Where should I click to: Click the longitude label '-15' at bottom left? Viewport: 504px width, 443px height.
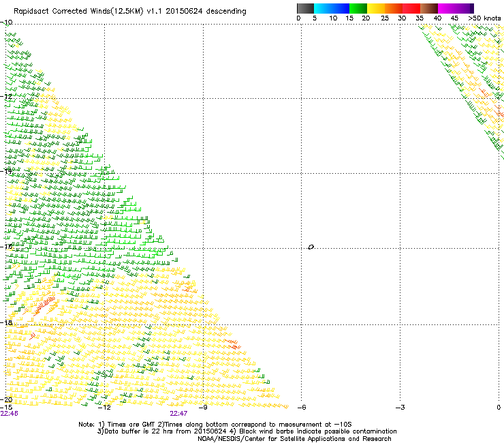coord(6,408)
